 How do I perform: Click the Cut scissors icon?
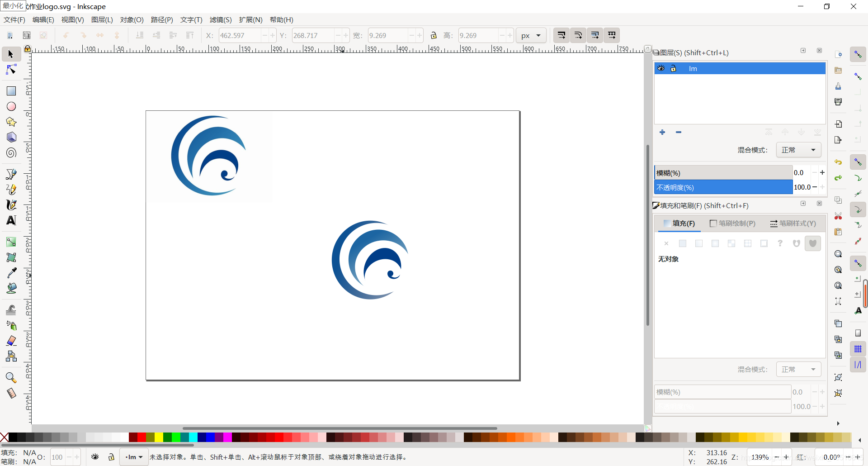tap(838, 216)
